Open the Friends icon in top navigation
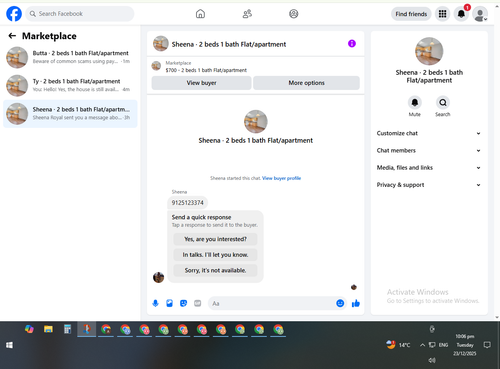 tap(247, 14)
